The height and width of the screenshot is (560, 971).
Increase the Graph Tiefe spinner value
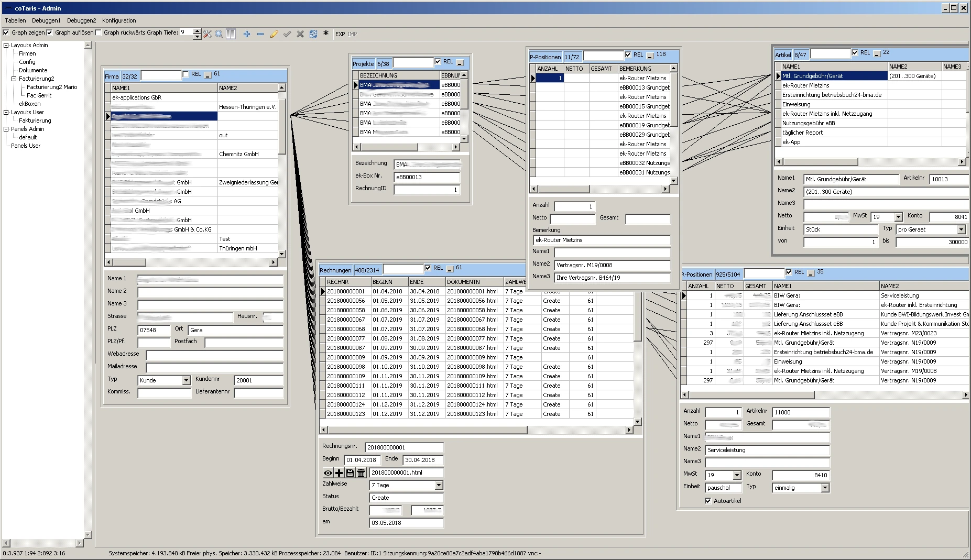pyautogui.click(x=197, y=31)
